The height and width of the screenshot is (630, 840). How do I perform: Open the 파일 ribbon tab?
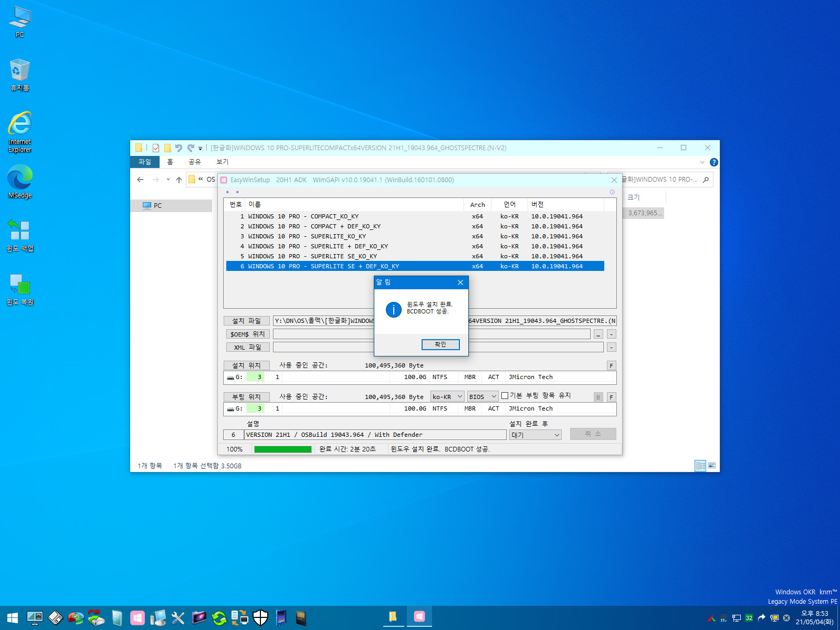[x=145, y=162]
